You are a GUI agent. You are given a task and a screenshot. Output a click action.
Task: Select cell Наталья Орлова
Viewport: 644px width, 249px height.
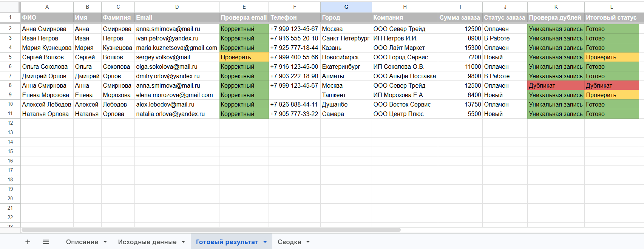[x=47, y=114]
